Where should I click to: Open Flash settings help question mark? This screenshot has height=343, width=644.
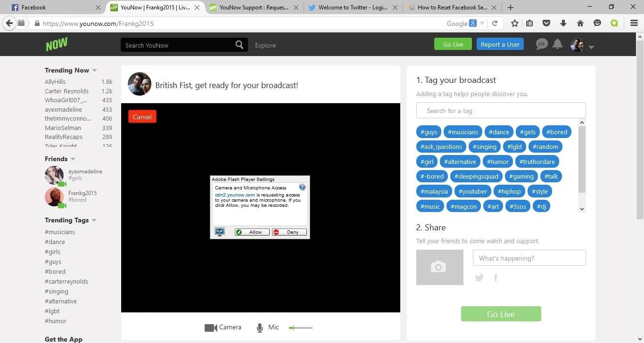coord(302,187)
